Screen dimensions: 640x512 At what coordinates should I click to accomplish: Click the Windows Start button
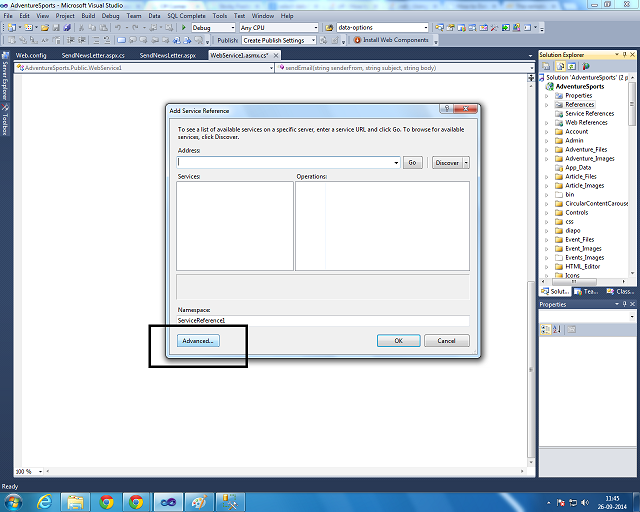click(13, 502)
